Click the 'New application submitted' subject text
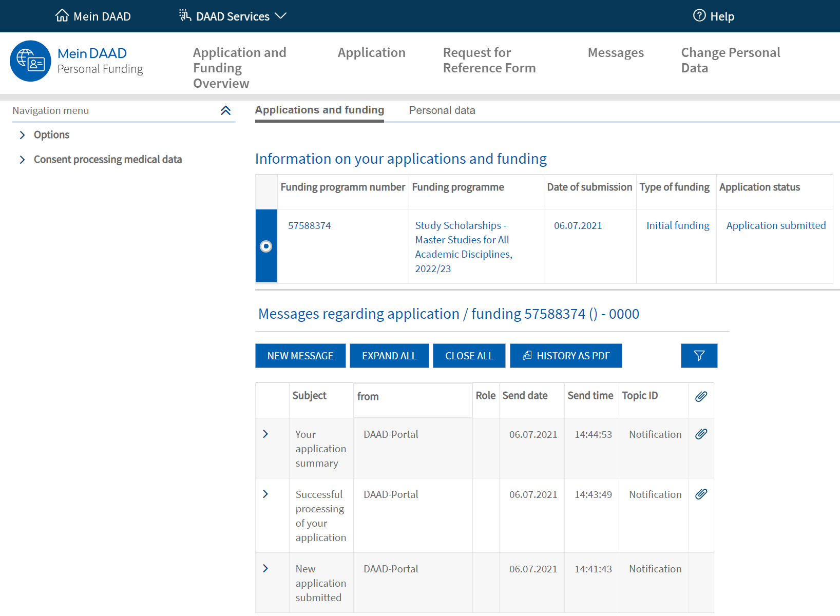The width and height of the screenshot is (840, 616). [320, 583]
